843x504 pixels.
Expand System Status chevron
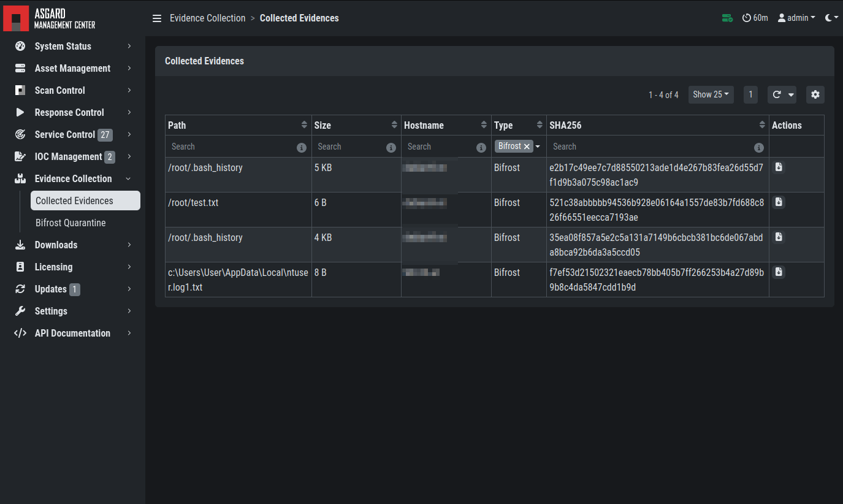129,46
